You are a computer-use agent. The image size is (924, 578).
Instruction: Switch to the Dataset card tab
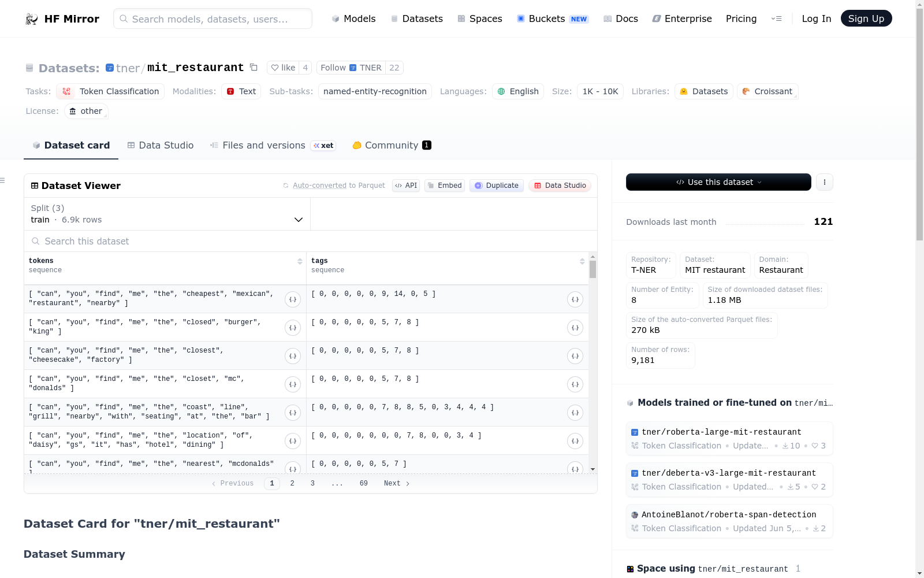71,145
